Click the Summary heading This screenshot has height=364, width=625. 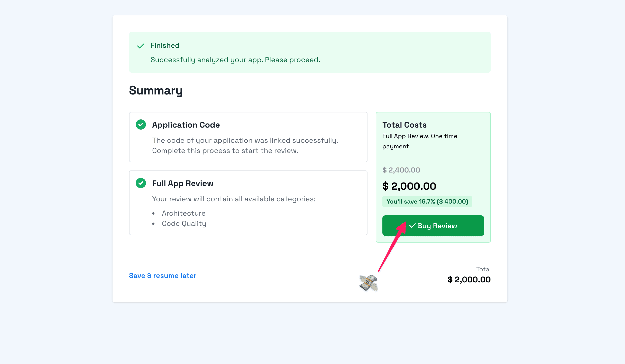click(156, 90)
